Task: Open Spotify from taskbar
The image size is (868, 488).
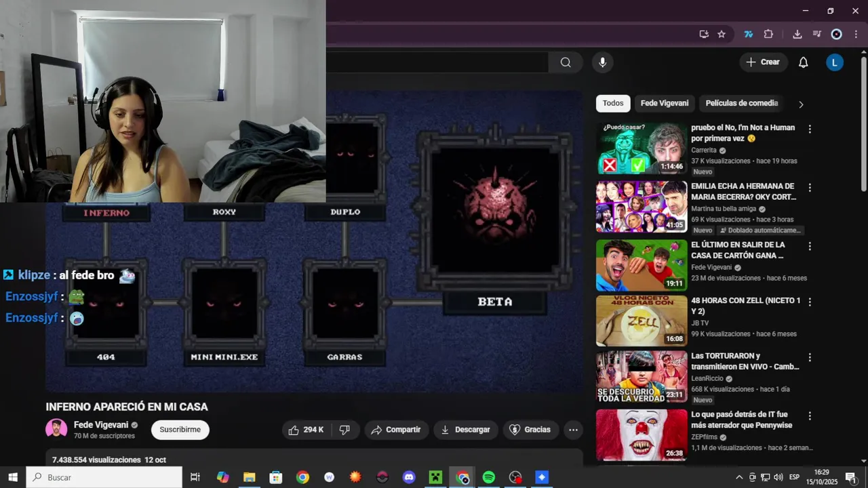Action: click(x=489, y=477)
